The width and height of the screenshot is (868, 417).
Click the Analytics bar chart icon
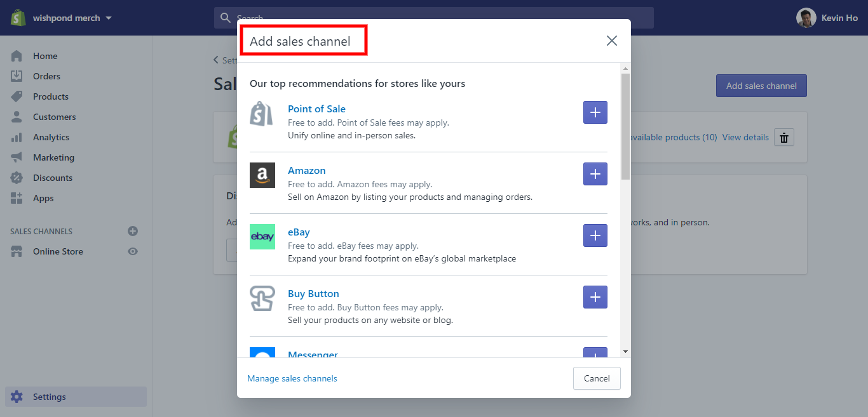click(17, 137)
